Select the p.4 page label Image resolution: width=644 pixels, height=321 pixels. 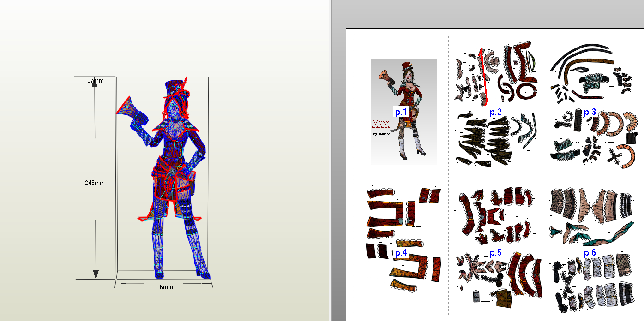tap(401, 252)
